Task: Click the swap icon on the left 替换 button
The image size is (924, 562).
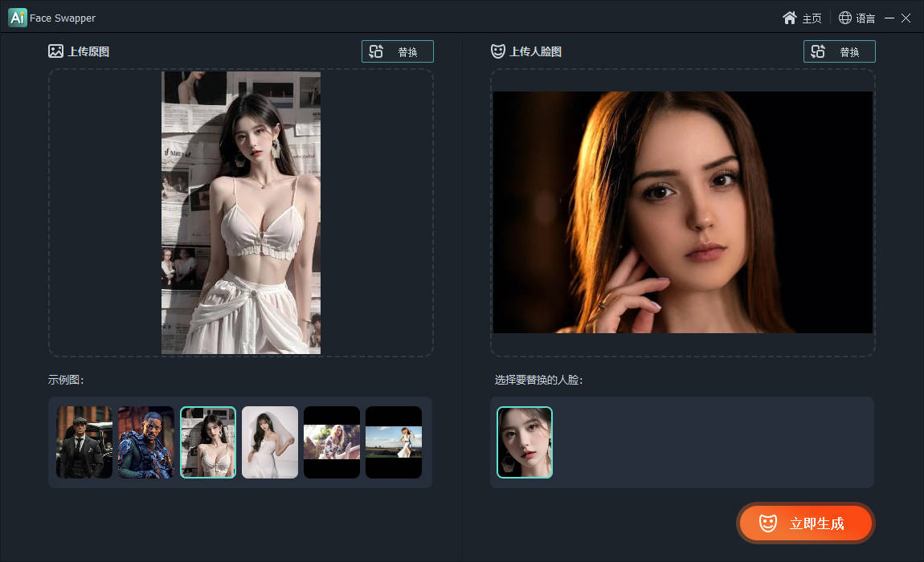Action: (x=377, y=51)
